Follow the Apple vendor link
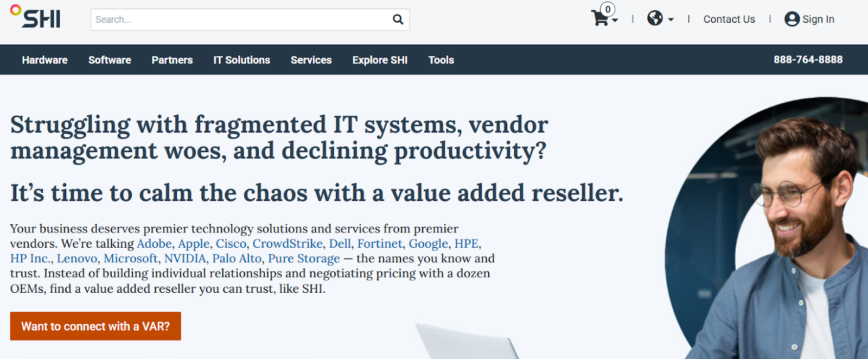Viewport: 868px width, 359px height. pyautogui.click(x=194, y=244)
